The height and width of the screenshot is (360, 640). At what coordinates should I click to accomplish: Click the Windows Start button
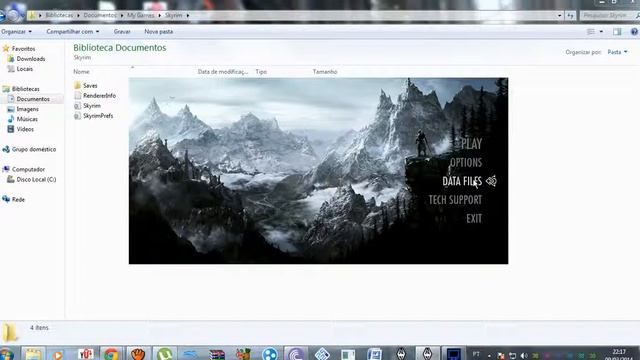pos(7,354)
